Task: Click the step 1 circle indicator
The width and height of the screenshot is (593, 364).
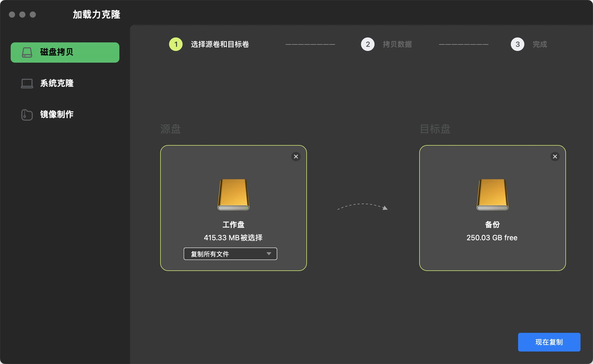Action: click(176, 44)
